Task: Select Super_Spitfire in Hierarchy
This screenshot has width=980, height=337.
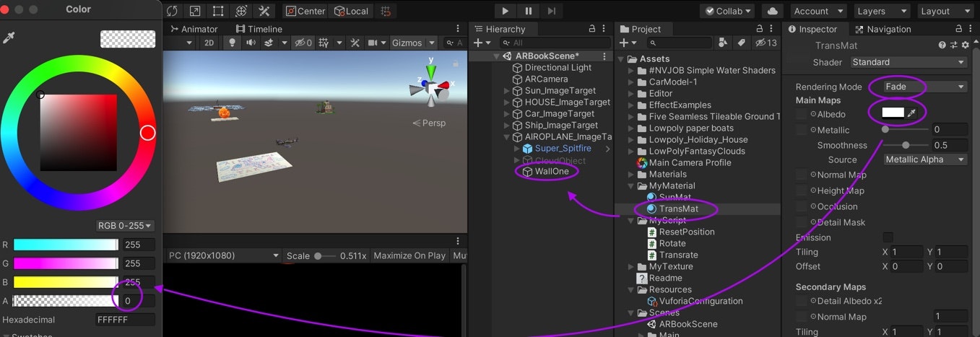Action: (563, 149)
